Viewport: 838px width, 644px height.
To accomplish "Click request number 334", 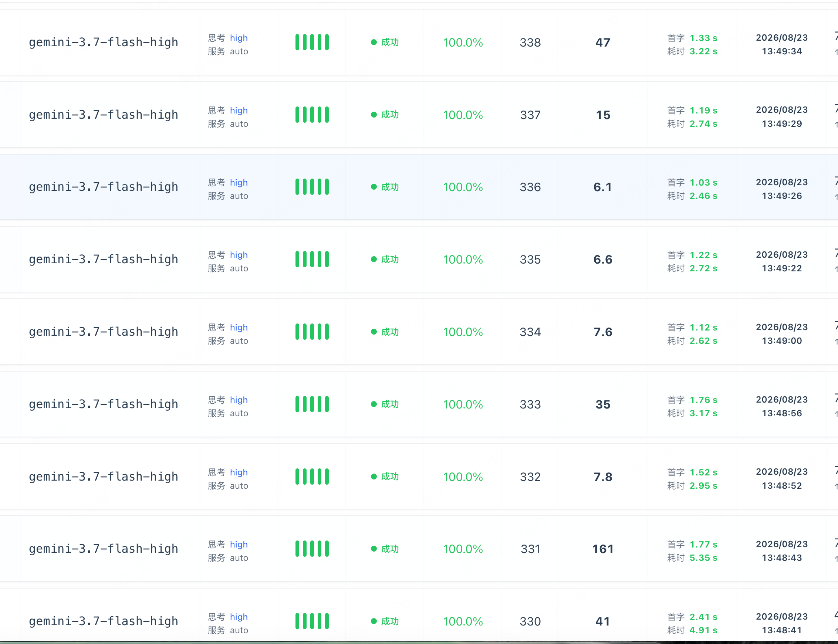I will click(x=530, y=332).
